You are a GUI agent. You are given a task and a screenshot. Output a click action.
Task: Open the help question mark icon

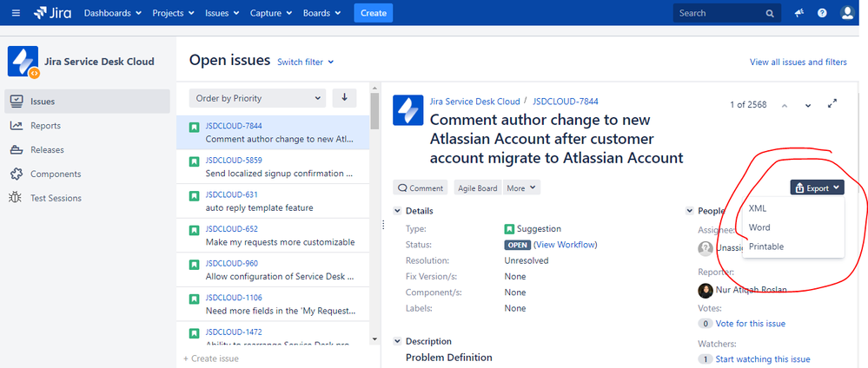tap(822, 13)
